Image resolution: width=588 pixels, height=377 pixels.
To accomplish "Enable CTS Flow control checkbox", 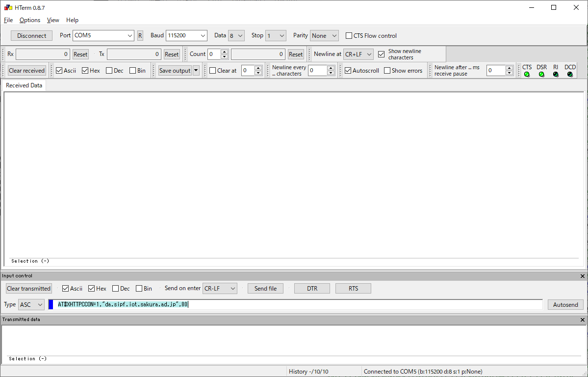I will [x=349, y=36].
